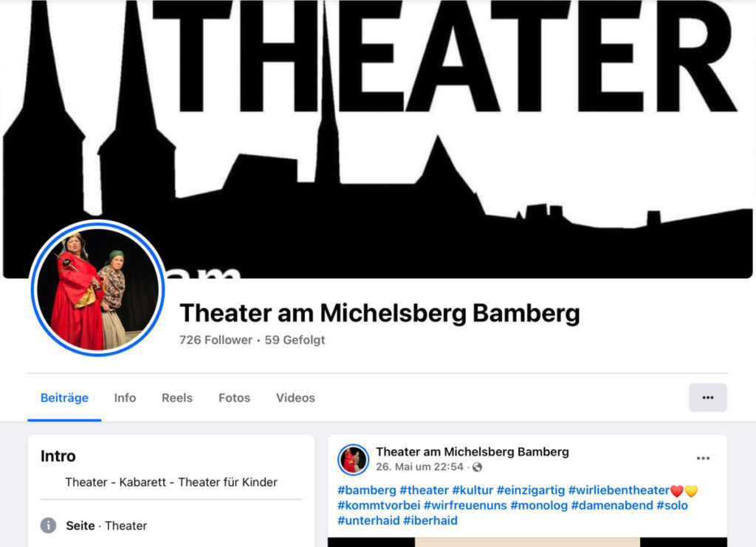Screen dimensions: 756x547
Task: Open the Theater am Michelsberg post author link
Action: [472, 452]
